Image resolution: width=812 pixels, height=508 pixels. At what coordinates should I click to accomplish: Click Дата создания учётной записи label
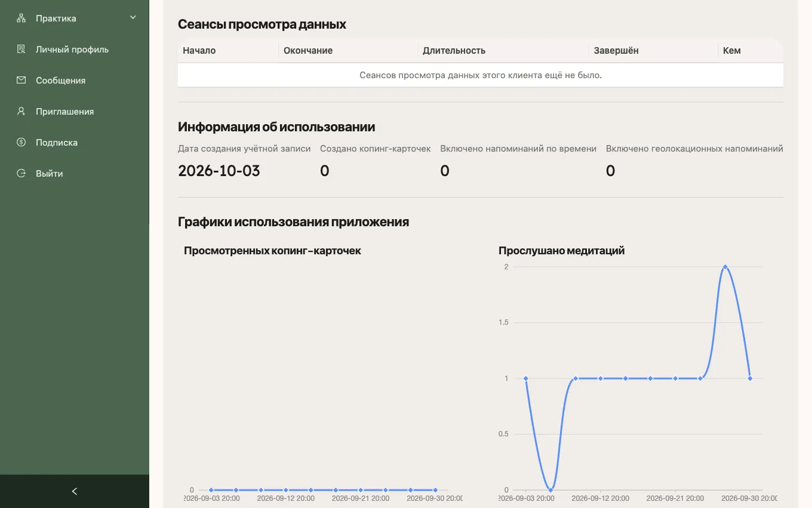click(x=244, y=149)
